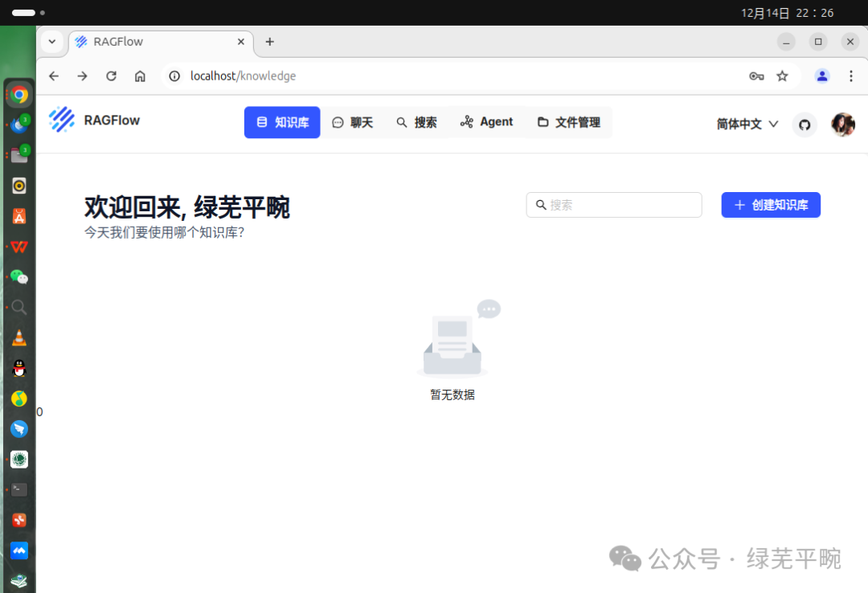Launch VLC from the Ubuntu dock
The height and width of the screenshot is (593, 868).
(x=19, y=337)
